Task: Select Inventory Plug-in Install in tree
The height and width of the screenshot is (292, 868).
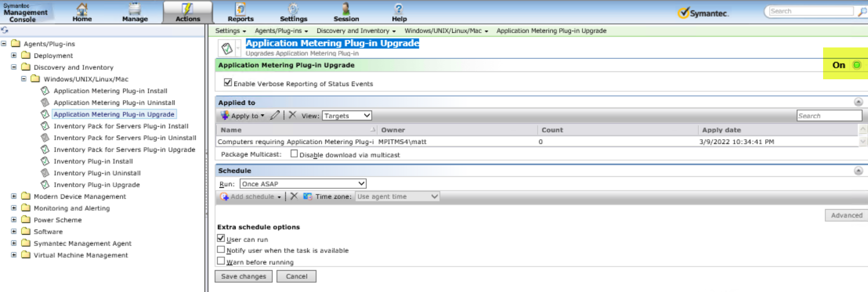Action: tap(93, 161)
